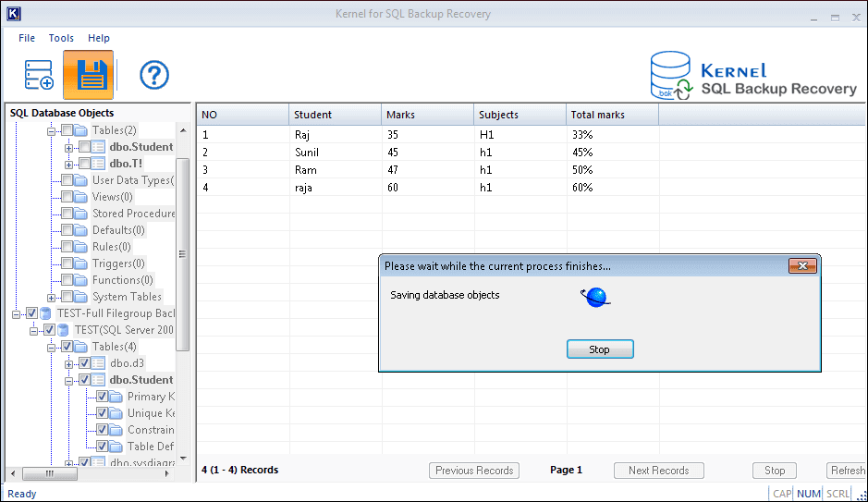
Task: Collapse the Tables(4) node
Action: point(51,348)
